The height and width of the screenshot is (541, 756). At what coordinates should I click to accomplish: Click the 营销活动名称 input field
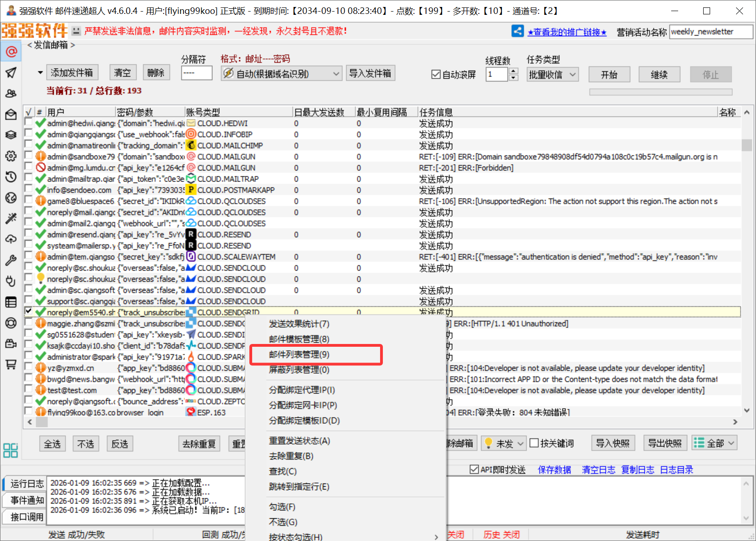tap(711, 32)
